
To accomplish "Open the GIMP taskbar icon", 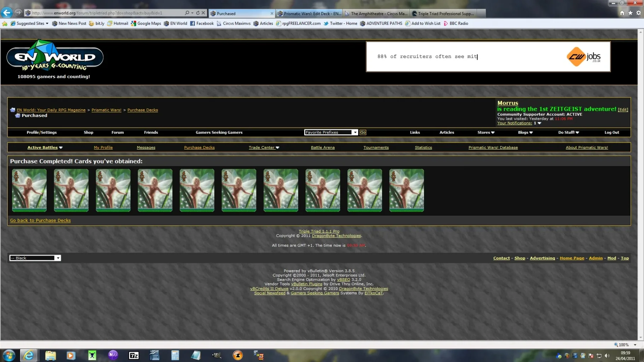I will click(x=217, y=355).
